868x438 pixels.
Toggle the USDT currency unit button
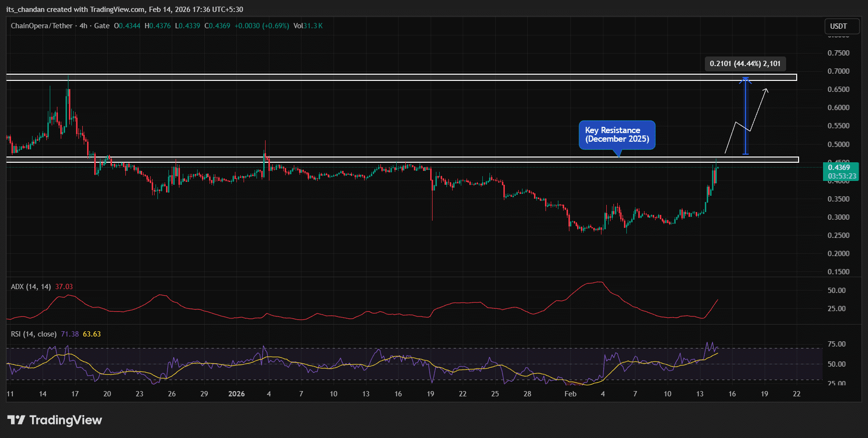(841, 26)
